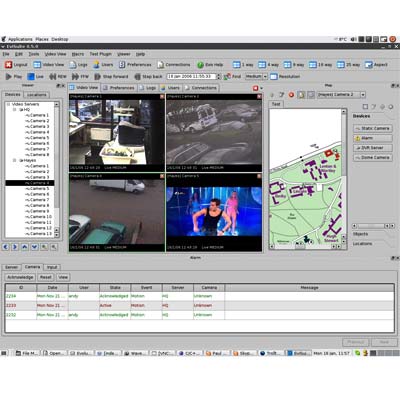Click the Aspect toolbar icon
The height and width of the screenshot is (400, 400).
368,65
